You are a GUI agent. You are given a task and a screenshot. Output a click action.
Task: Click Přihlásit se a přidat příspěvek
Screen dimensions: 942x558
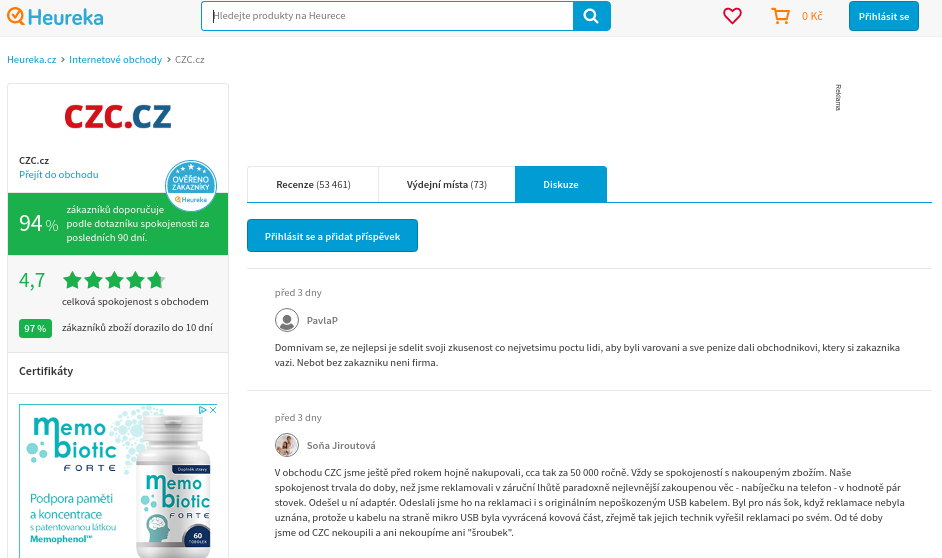pos(332,236)
